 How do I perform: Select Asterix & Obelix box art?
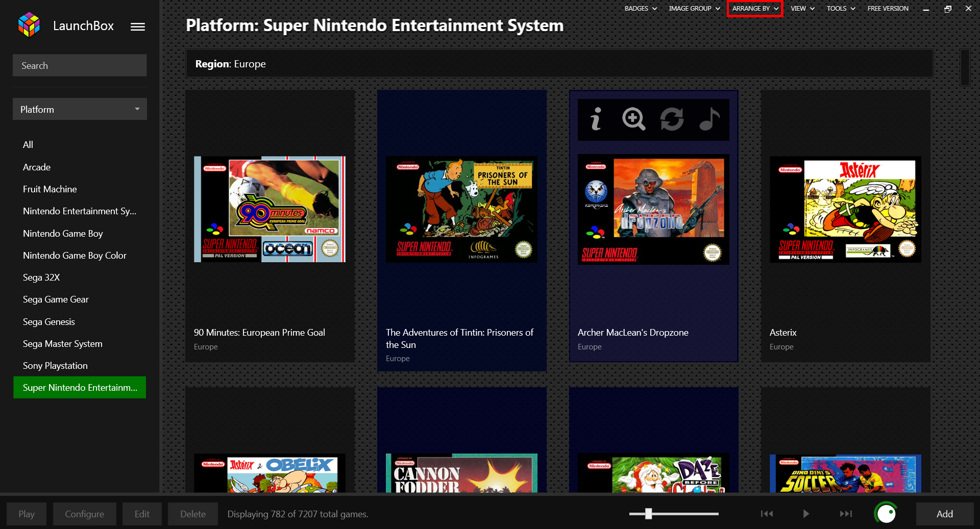point(269,473)
